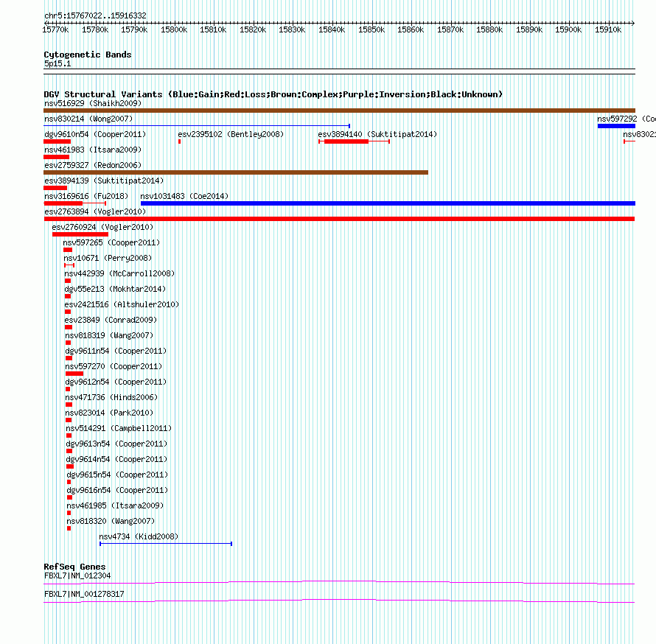
Task: Click the nsv597265 (Cooper2011) label
Action: (x=111, y=242)
